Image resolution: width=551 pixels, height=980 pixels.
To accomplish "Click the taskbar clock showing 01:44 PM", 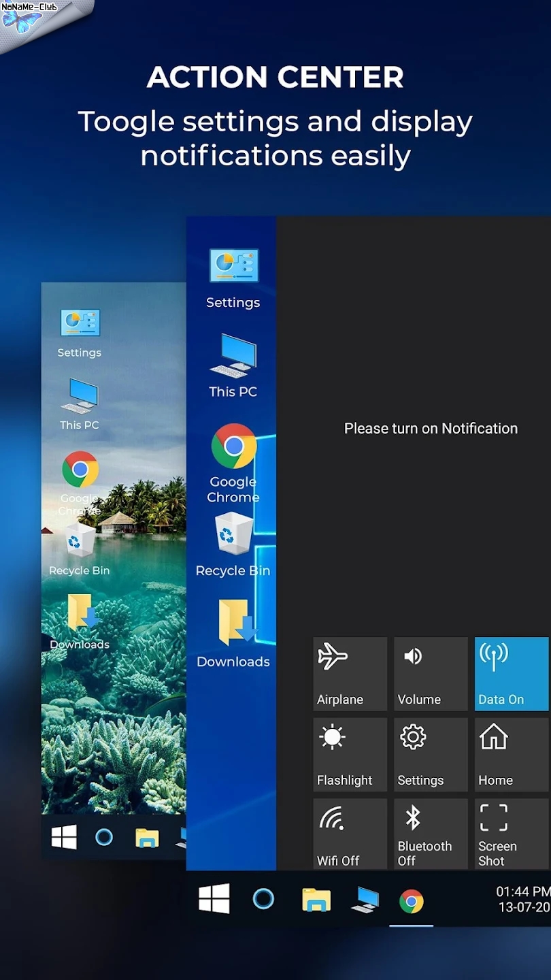I will (523, 892).
